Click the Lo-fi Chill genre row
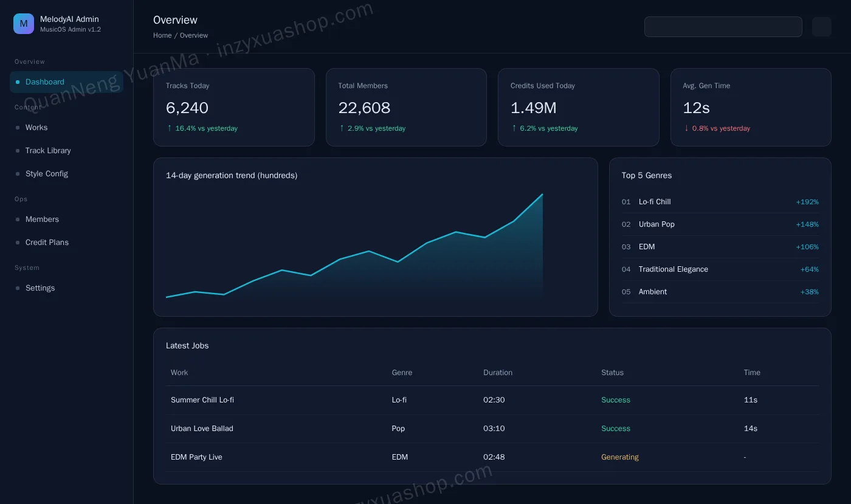851x504 pixels. coord(720,202)
